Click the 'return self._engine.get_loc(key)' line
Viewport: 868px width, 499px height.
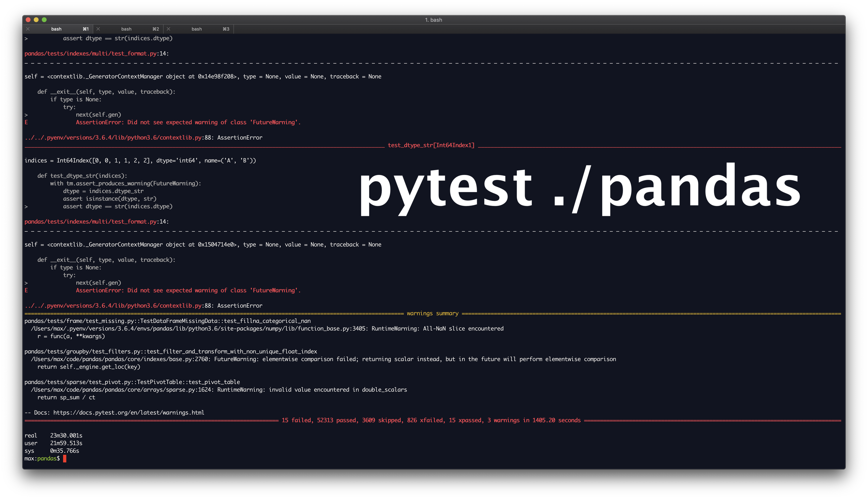coord(89,367)
